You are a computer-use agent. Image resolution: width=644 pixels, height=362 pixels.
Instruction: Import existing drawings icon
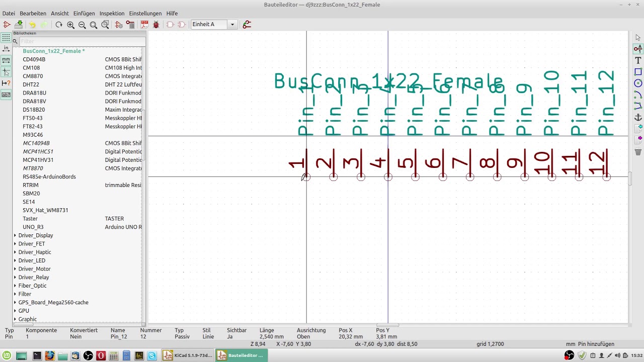[x=638, y=129]
